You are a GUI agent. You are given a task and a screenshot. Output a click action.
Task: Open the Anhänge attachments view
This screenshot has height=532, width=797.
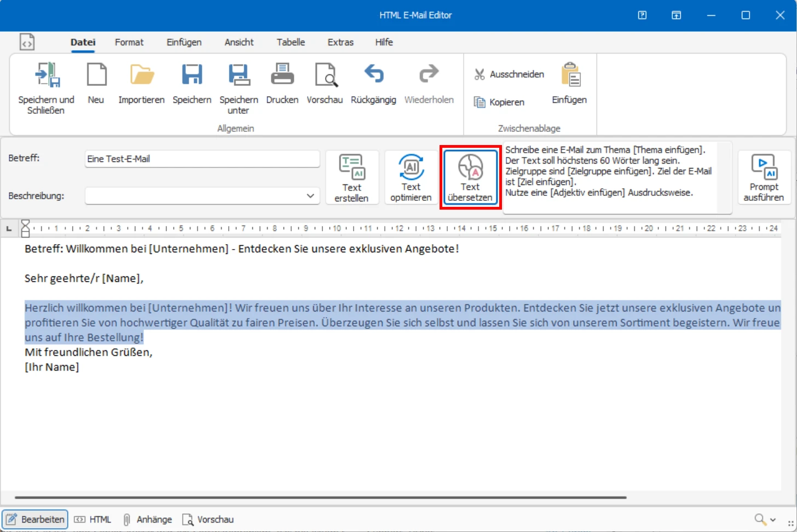(x=147, y=519)
